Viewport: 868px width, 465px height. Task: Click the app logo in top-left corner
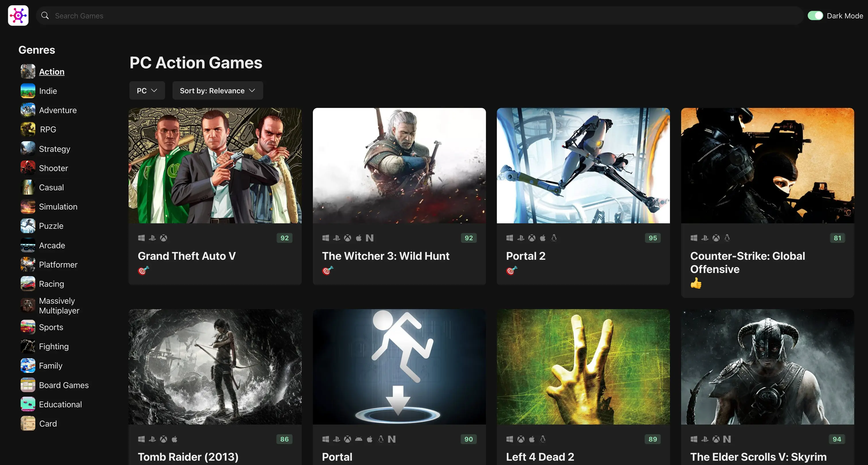pos(18,15)
